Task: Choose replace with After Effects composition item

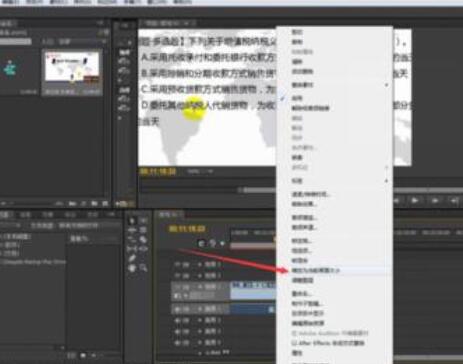Action: point(328,343)
